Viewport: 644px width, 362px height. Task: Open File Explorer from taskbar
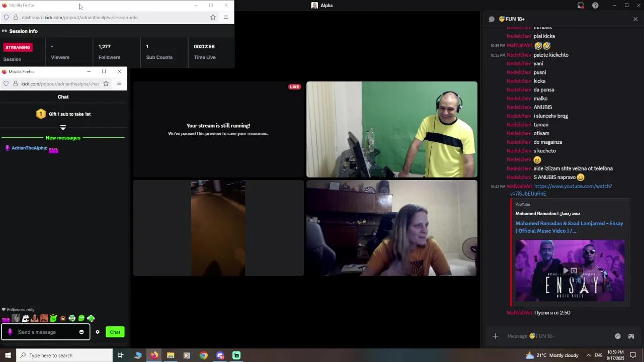171,355
